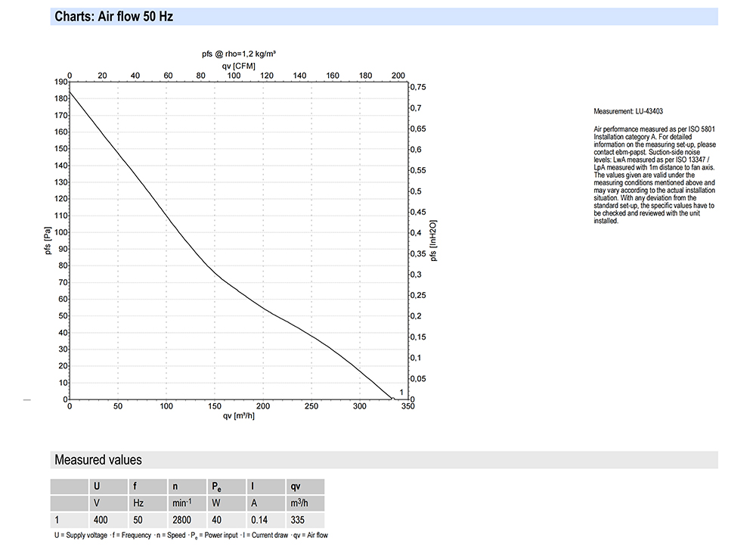The width and height of the screenshot is (756, 556).
Task: Select the "n" speed column header
Action: tap(175, 487)
